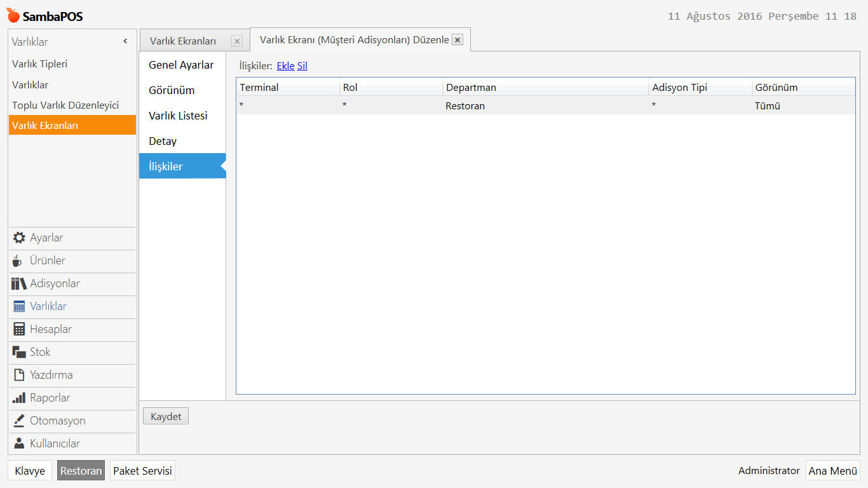Click the Görünüm column header
868x488 pixels.
click(804, 88)
